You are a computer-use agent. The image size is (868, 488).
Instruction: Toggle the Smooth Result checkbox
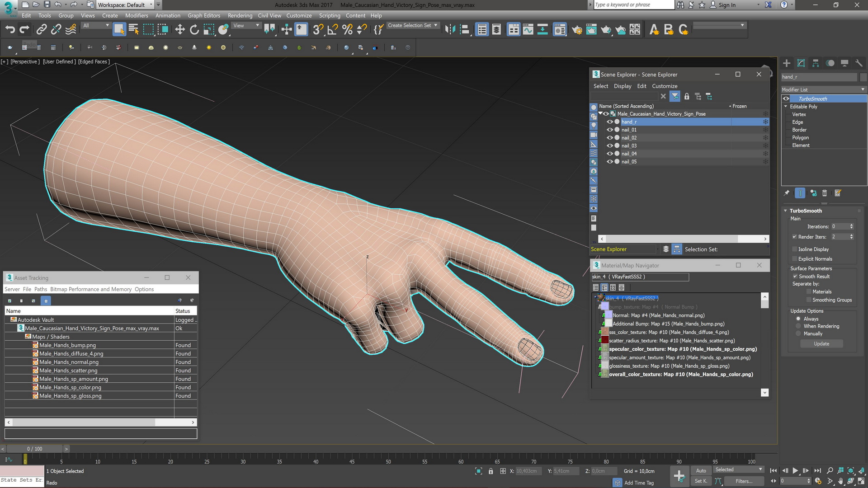[x=795, y=277]
